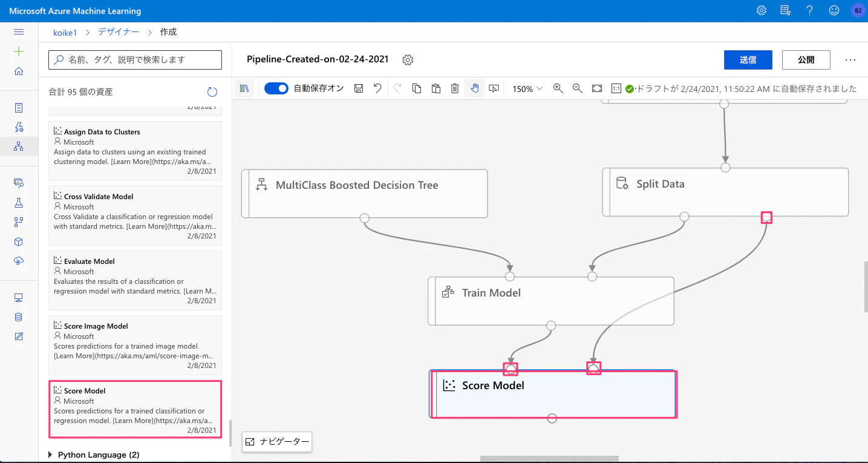This screenshot has height=463, width=868.
Task: Select the hand pan tool
Action: click(475, 89)
